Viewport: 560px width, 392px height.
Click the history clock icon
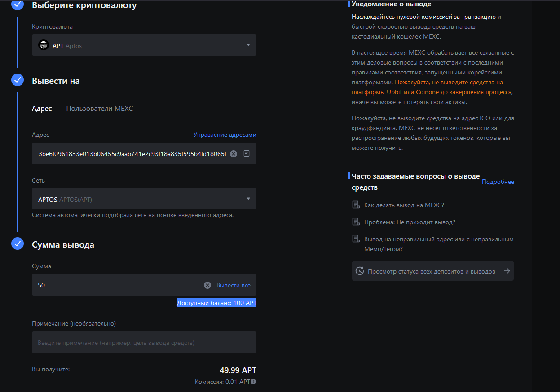pyautogui.click(x=360, y=271)
